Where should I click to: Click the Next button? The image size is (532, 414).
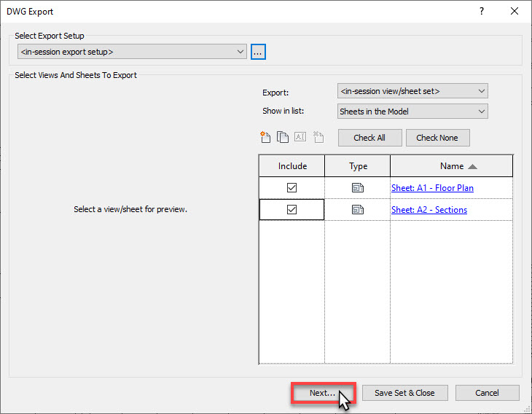[323, 393]
